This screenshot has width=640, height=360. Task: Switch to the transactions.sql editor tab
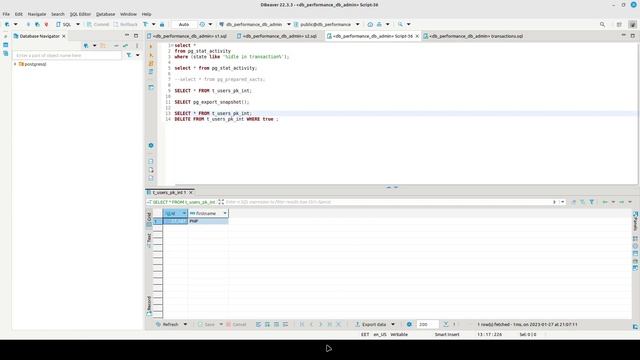click(473, 36)
